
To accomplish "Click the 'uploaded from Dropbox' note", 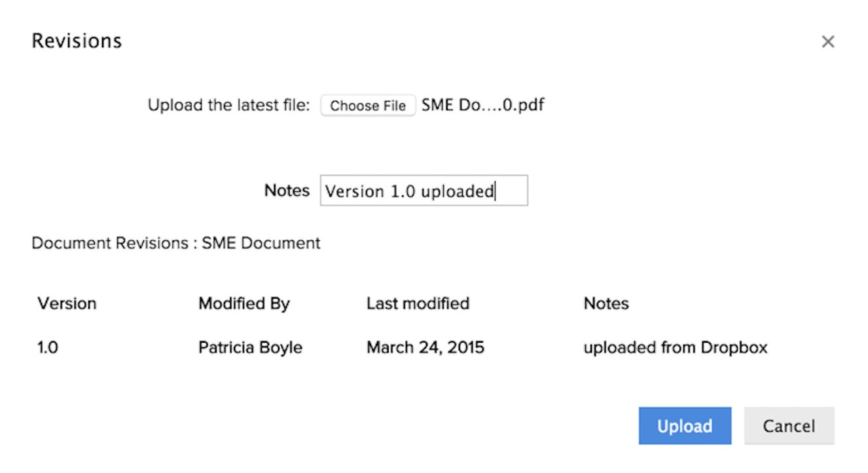I will coord(675,347).
